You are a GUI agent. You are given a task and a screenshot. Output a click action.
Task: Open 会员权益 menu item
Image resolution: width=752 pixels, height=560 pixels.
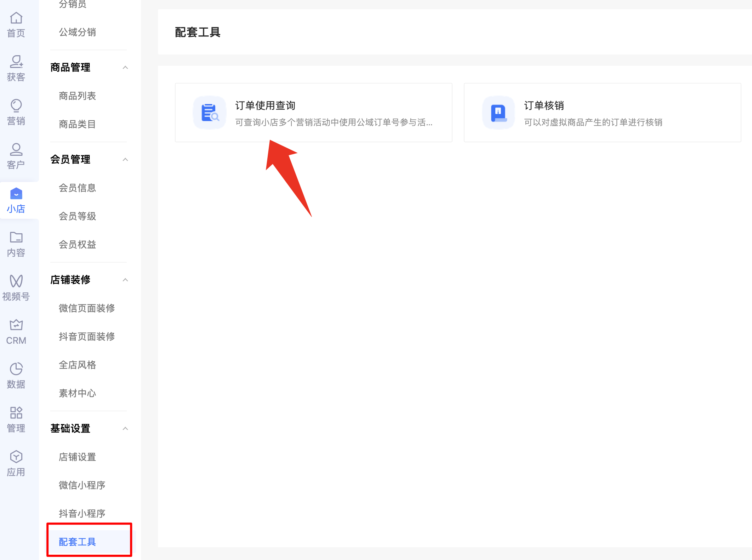click(77, 245)
